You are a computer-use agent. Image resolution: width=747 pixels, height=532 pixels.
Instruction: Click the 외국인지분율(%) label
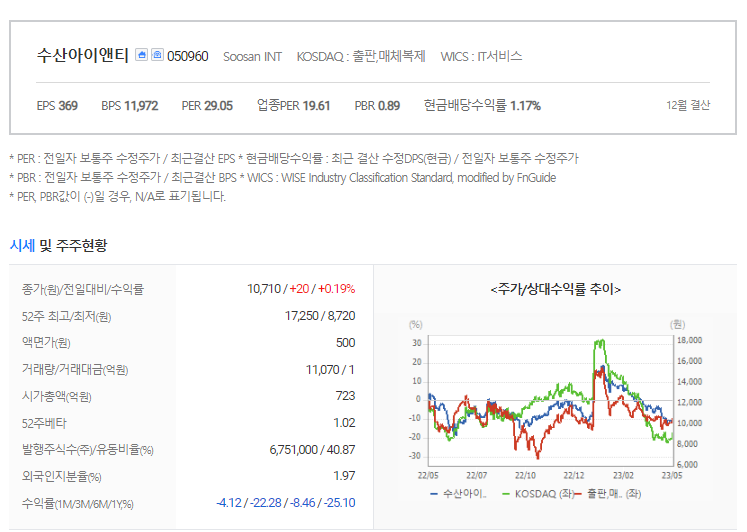point(61,476)
